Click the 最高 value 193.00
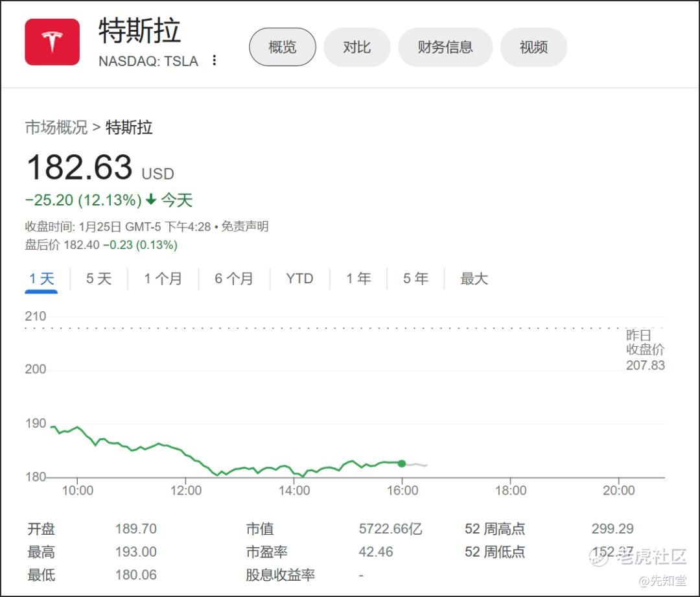The height and width of the screenshot is (597, 700). [135, 552]
